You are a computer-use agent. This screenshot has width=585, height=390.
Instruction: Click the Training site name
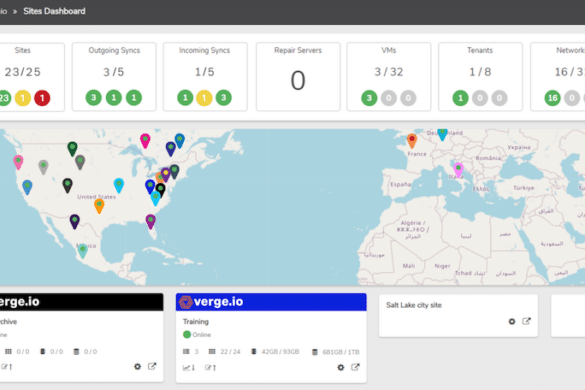(195, 321)
